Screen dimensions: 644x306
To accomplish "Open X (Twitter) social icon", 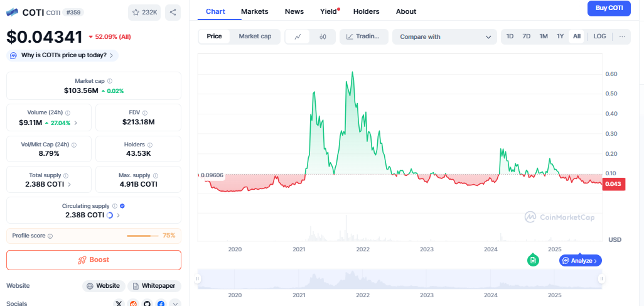I will click(119, 303).
